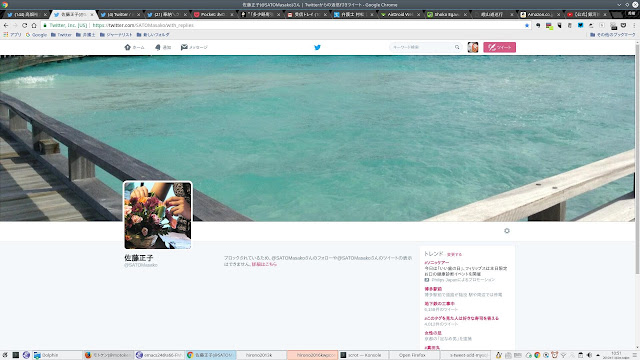
Task: Open the Evernote extension icon in toolbar
Action: pyautogui.click(x=538, y=25)
